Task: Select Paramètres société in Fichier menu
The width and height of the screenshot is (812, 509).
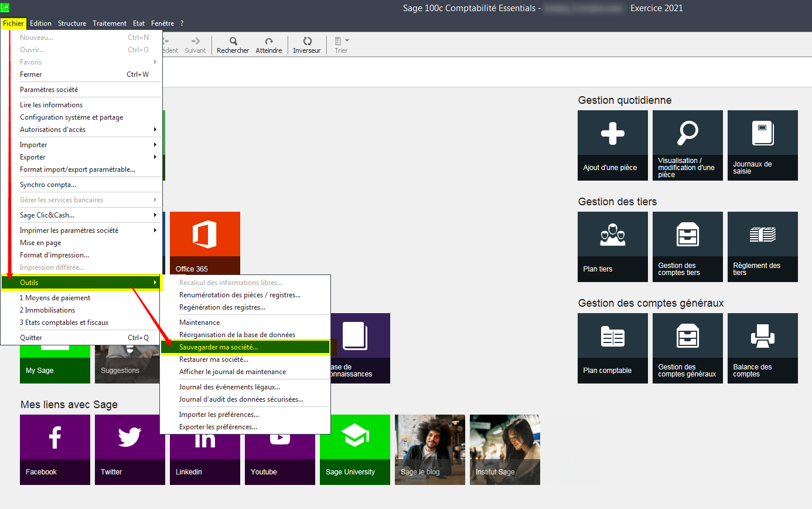Action: point(49,90)
